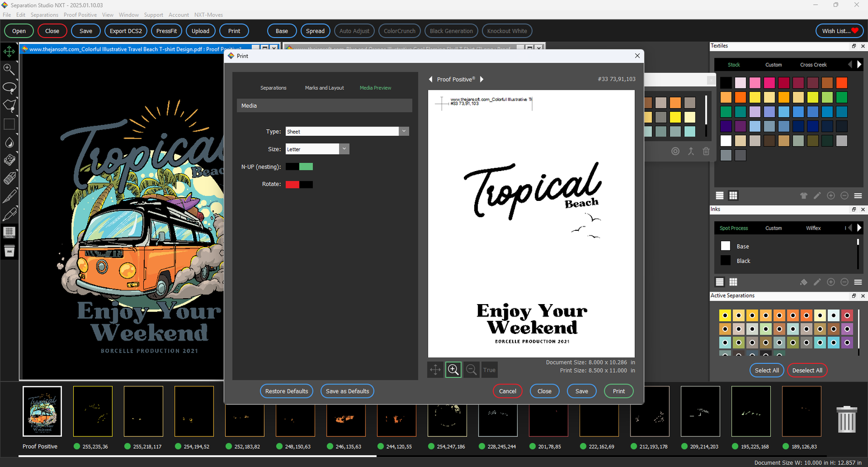This screenshot has width=868, height=467.
Task: Click Cancel in Print dialog
Action: 508,391
